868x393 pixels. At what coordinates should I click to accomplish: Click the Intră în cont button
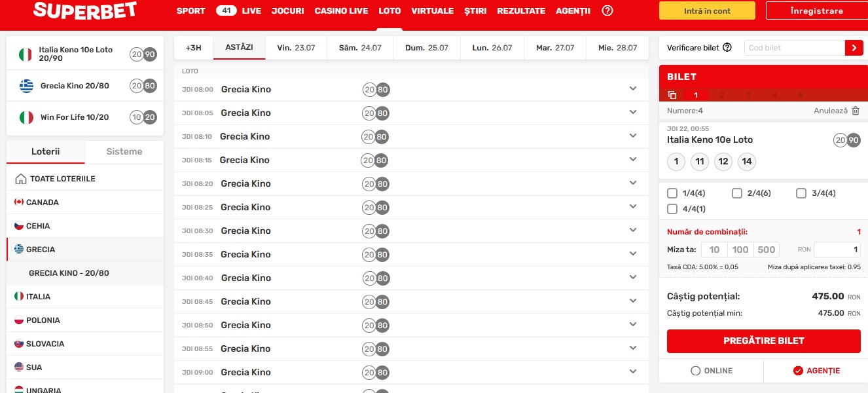[707, 10]
